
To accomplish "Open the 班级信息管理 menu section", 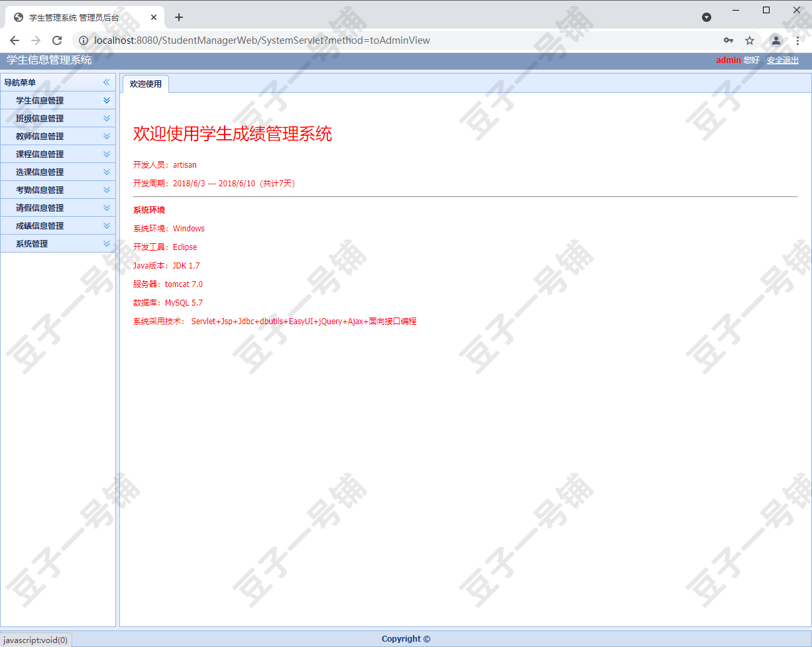I will pos(58,118).
